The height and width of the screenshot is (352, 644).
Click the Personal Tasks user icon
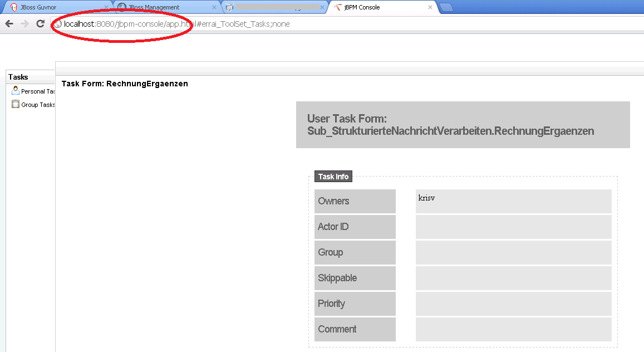tap(16, 90)
